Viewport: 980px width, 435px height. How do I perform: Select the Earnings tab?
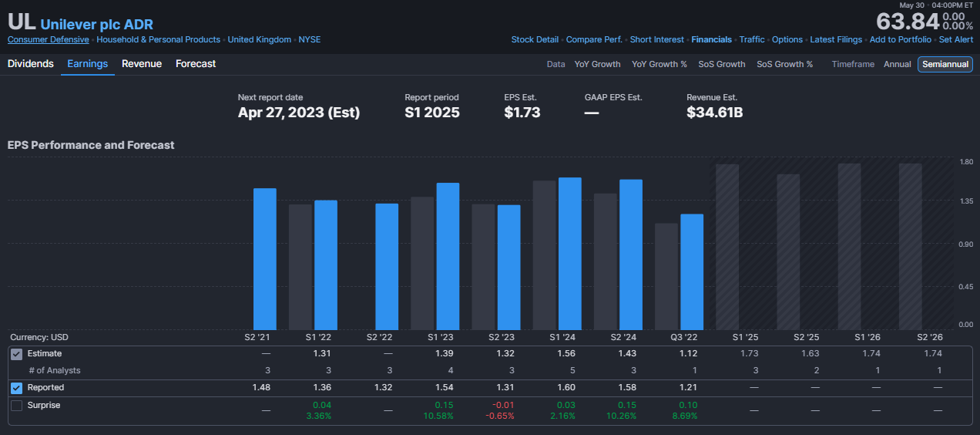88,64
